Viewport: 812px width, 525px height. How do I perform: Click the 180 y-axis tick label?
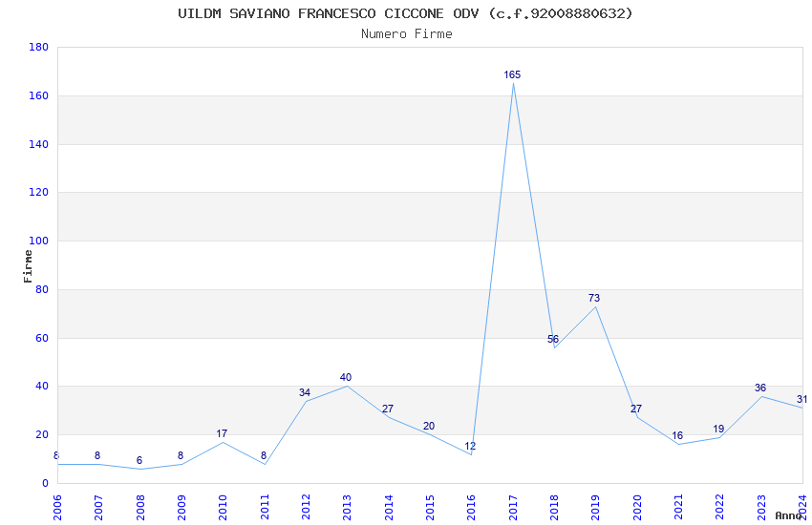click(x=39, y=47)
